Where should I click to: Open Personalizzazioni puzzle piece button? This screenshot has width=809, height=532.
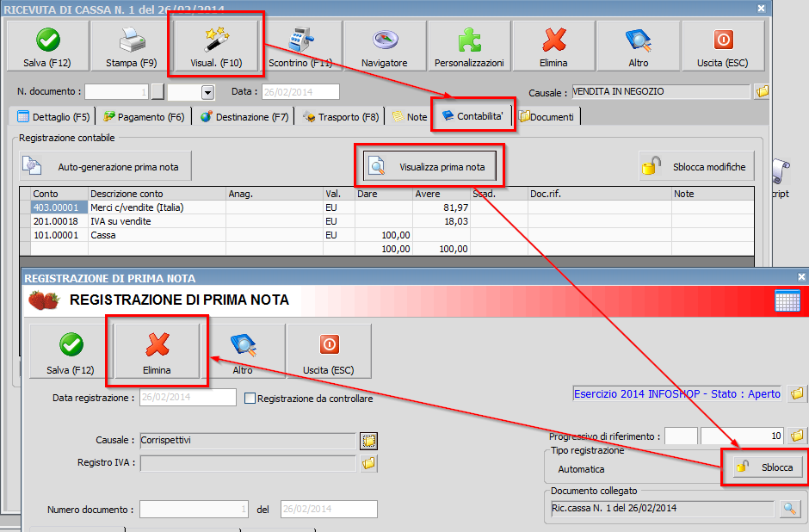[469, 46]
